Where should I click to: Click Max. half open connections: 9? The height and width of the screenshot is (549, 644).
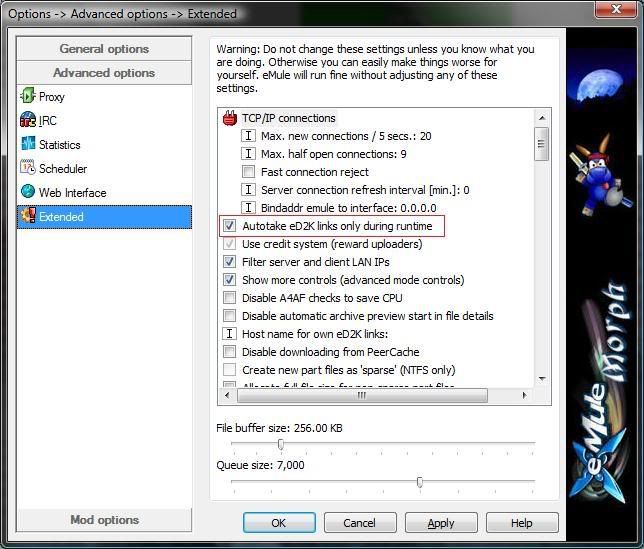tap(334, 154)
